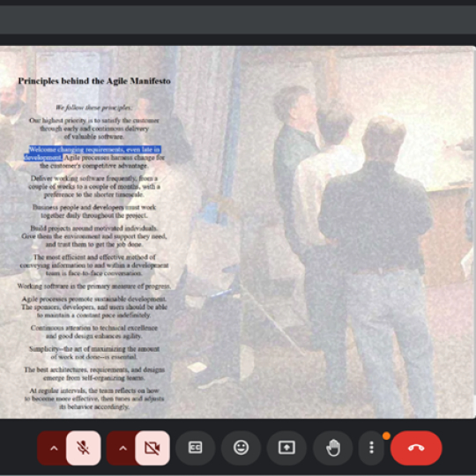The width and height of the screenshot is (476, 476).
Task: Turn on the camera button
Action: click(x=152, y=448)
